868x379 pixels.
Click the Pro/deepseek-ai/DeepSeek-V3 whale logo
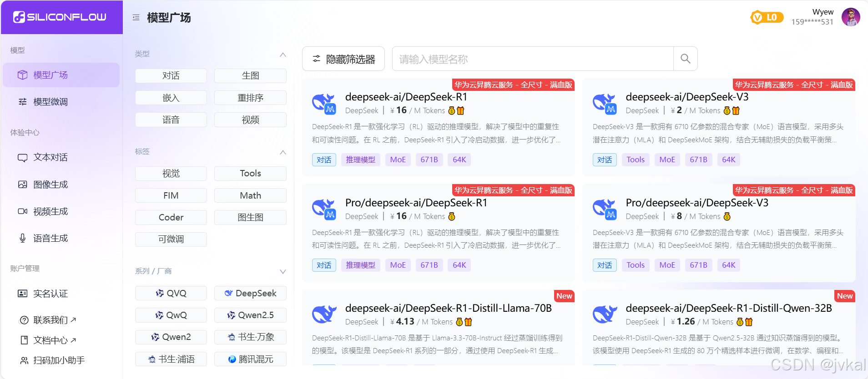click(605, 209)
